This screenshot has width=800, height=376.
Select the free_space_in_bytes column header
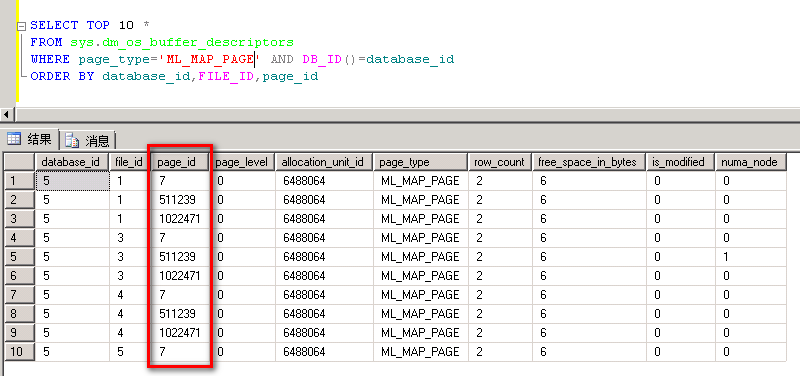coord(588,162)
